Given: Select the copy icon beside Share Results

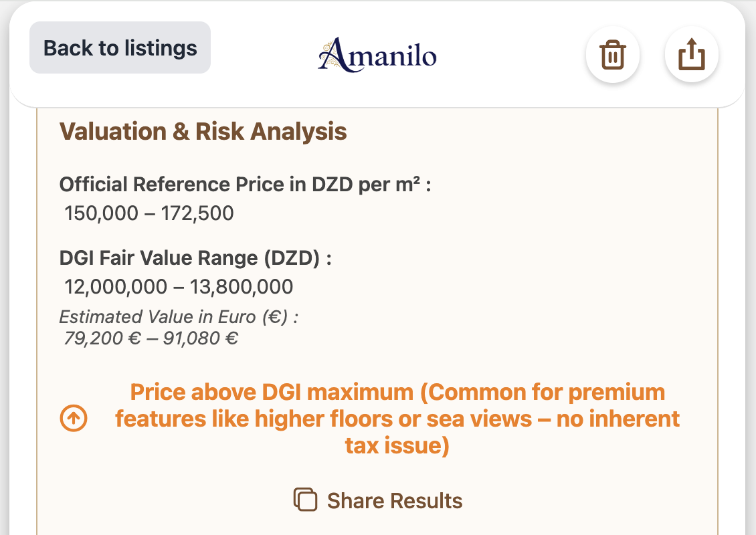Looking at the screenshot, I should (306, 500).
